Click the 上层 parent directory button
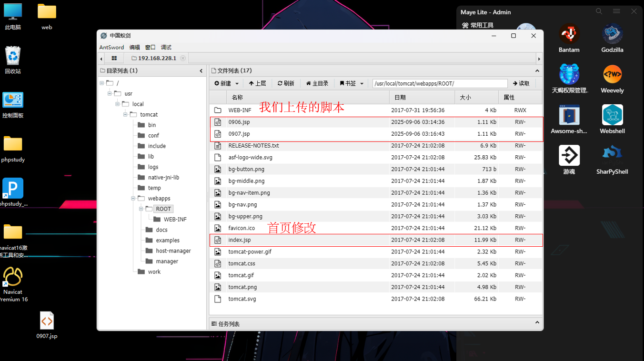Image resolution: width=644 pixels, height=361 pixels. (x=258, y=83)
